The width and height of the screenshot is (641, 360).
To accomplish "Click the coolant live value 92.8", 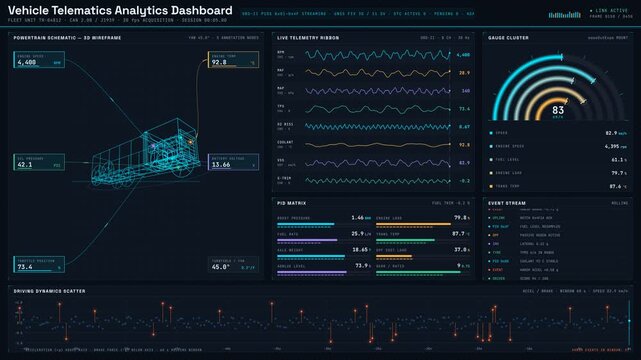I will (x=464, y=145).
